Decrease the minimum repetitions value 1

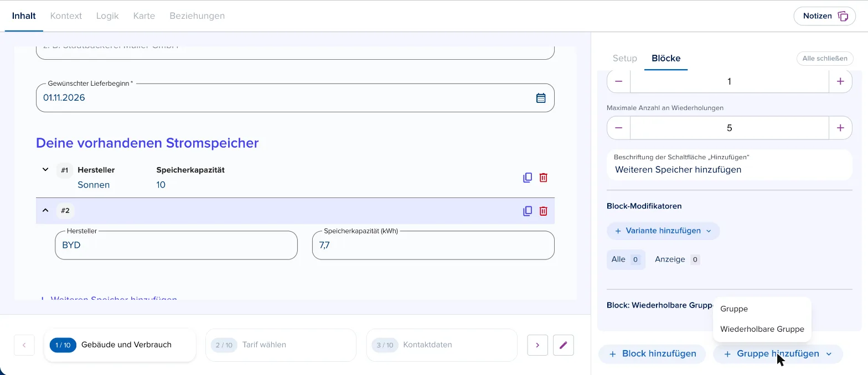click(619, 81)
